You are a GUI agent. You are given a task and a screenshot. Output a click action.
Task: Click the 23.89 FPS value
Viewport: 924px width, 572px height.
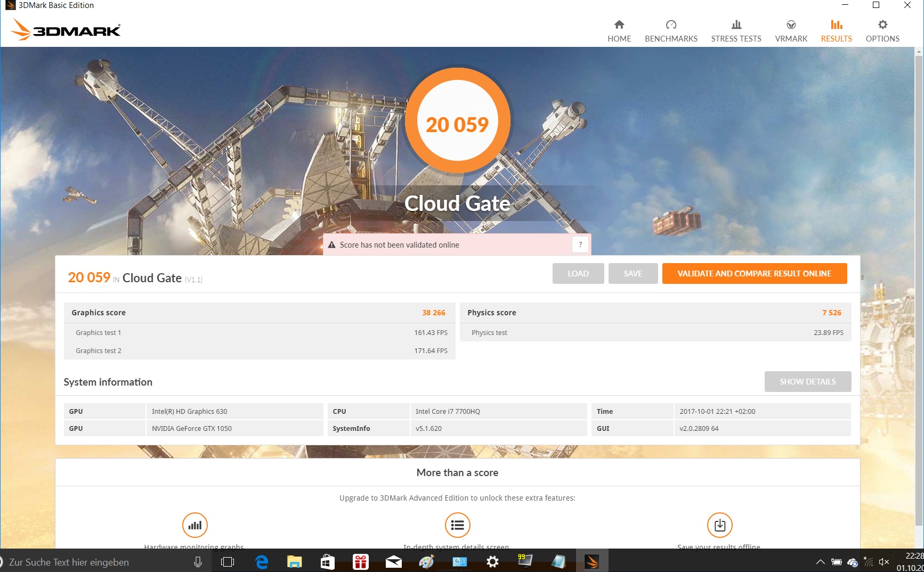tap(829, 332)
